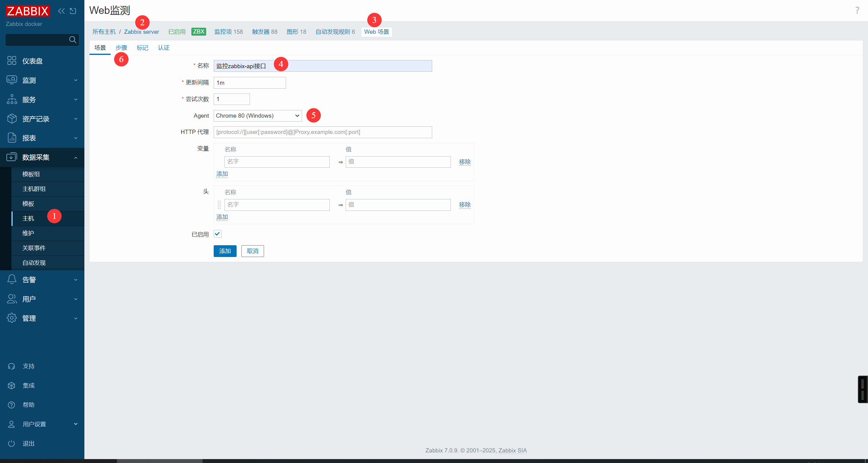Click the 用户 users icon
This screenshot has width=868, height=463.
[x=12, y=299]
